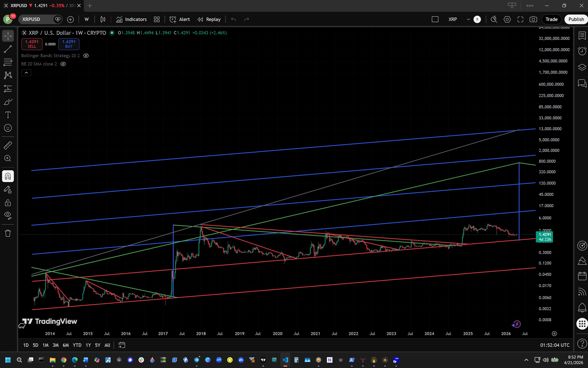Click the trash icon to remove drawings
Screen dimensions: 588x368
tap(8, 233)
